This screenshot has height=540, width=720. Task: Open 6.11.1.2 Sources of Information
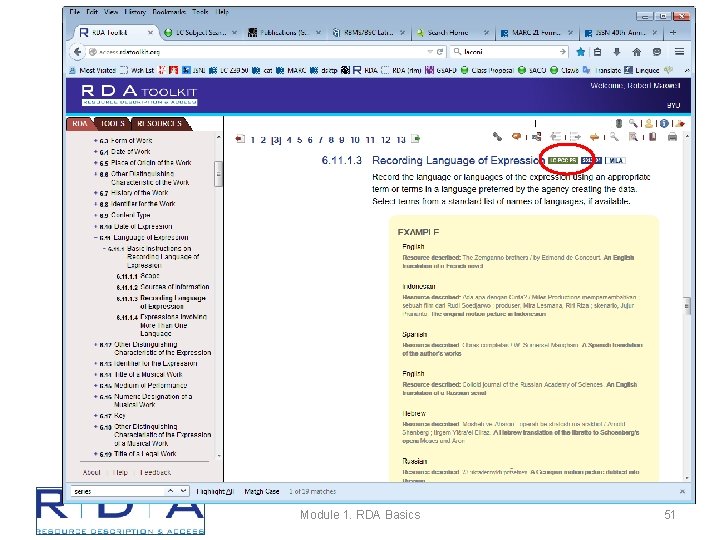[163, 287]
